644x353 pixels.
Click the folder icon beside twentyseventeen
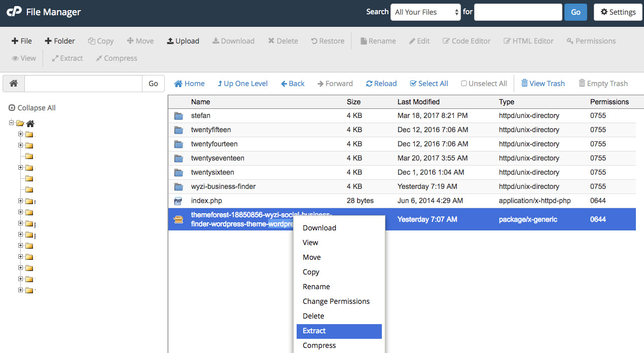pos(178,159)
